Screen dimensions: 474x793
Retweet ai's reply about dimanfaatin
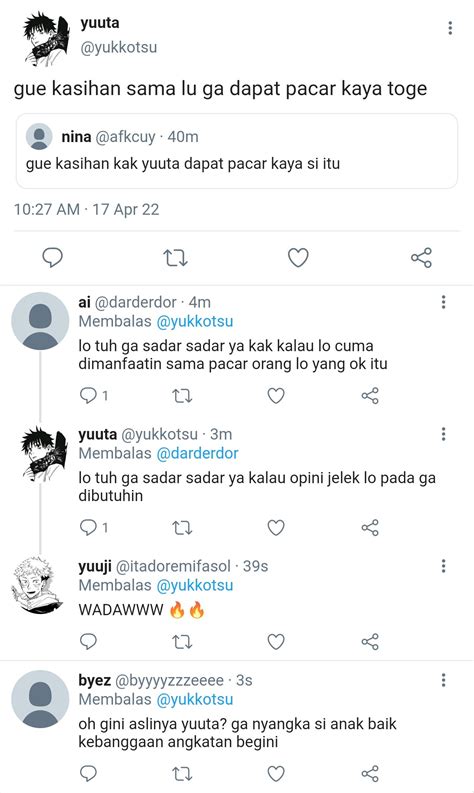182,395
